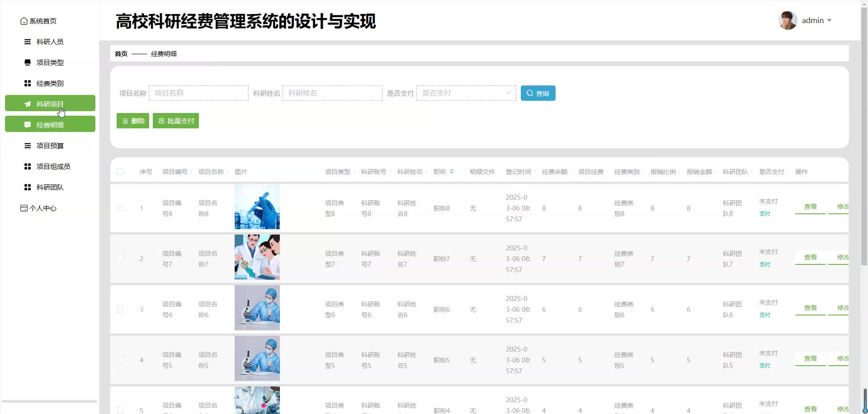Click the 个人中心 sidebar icon
The image size is (868, 414).
click(x=24, y=208)
